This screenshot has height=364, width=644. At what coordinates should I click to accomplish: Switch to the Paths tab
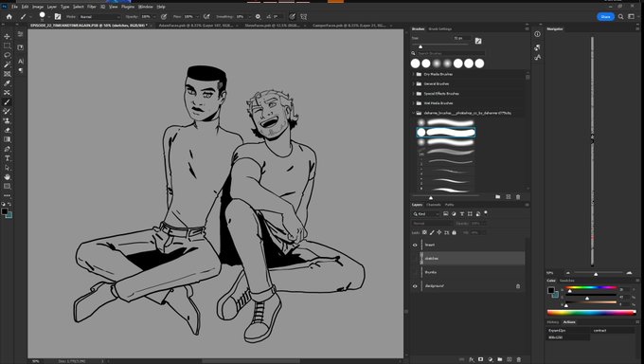tap(449, 205)
